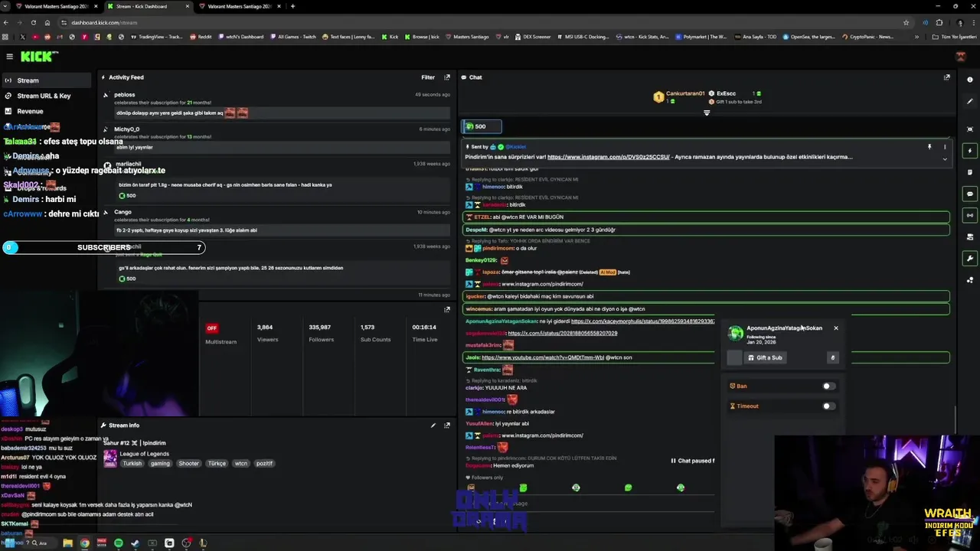980x551 pixels.
Task: Open the Polymarket bookmark
Action: 701,37
